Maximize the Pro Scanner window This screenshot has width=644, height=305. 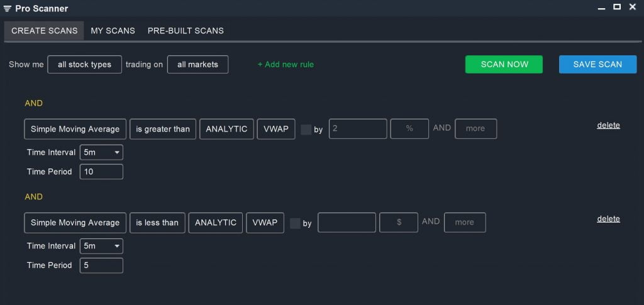pos(616,7)
